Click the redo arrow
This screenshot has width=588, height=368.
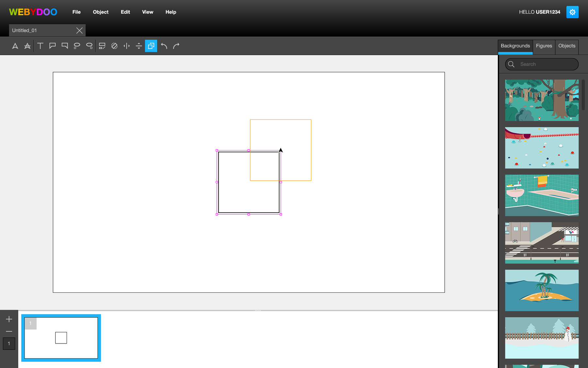(x=176, y=46)
